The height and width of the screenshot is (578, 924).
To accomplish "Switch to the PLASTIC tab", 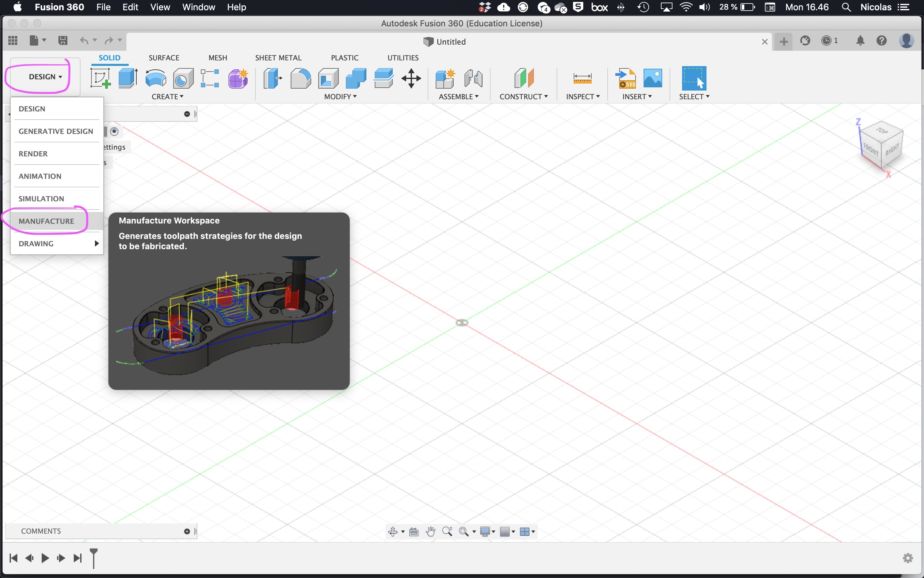I will pos(345,58).
